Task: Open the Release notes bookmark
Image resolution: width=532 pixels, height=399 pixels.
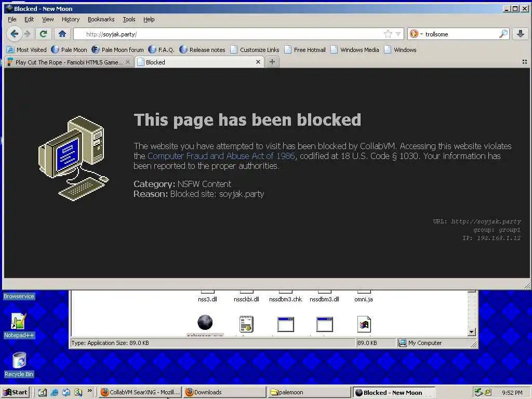Action: point(202,50)
